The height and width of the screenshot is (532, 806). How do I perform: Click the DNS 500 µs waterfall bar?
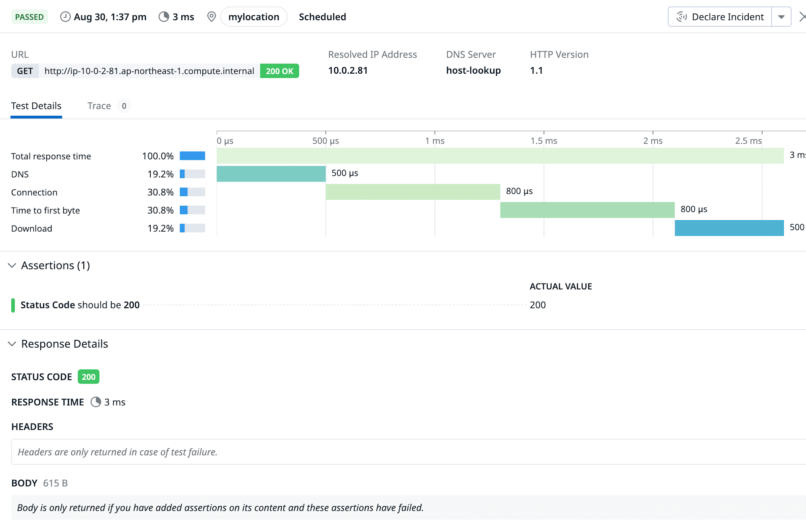click(x=271, y=174)
